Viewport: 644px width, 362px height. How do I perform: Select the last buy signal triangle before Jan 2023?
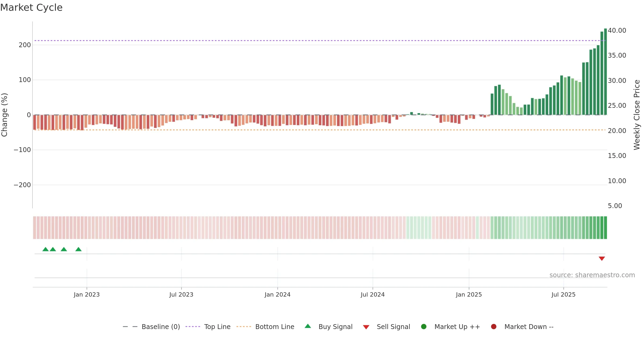78,249
